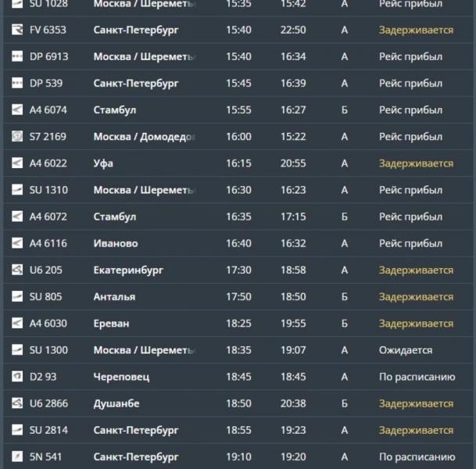Click the Pobeda logo beside DP 539
This screenshot has height=469, width=476.
[x=17, y=83]
